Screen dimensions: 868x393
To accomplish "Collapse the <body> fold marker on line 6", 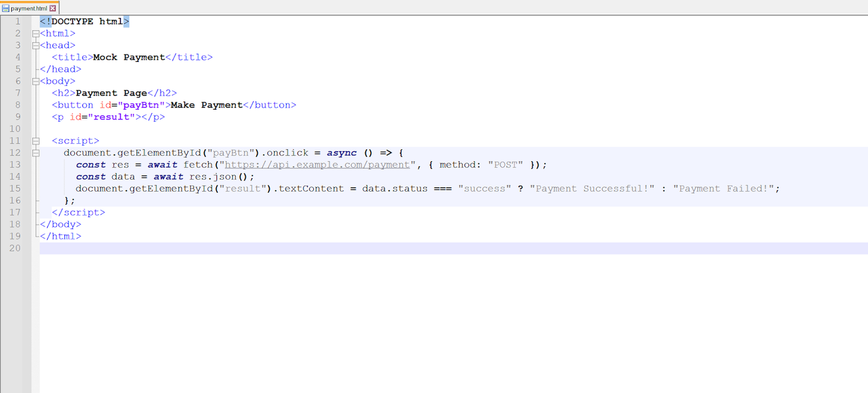I will (x=36, y=81).
